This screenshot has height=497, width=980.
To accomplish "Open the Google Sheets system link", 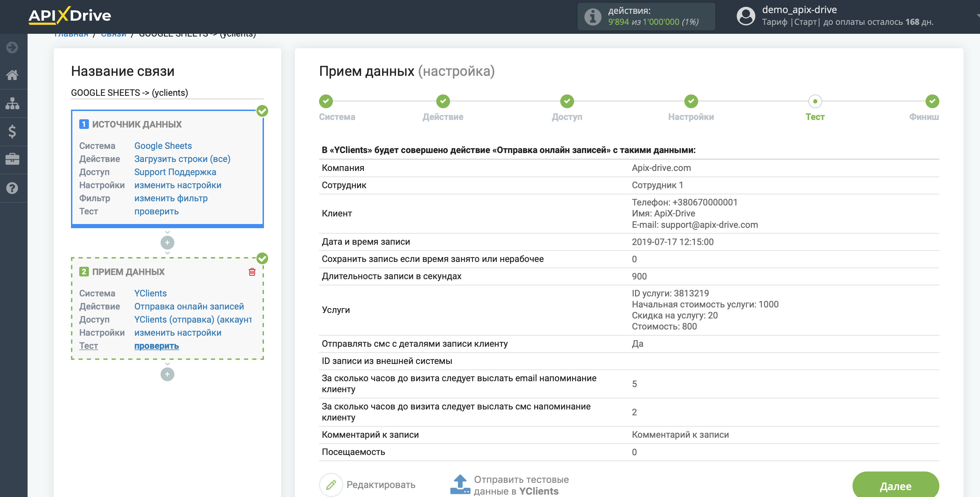I will (163, 146).
